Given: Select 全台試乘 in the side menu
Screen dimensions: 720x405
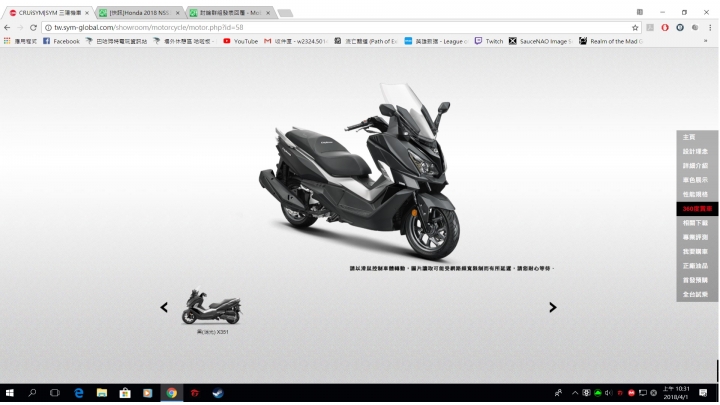Looking at the screenshot, I should click(x=697, y=294).
